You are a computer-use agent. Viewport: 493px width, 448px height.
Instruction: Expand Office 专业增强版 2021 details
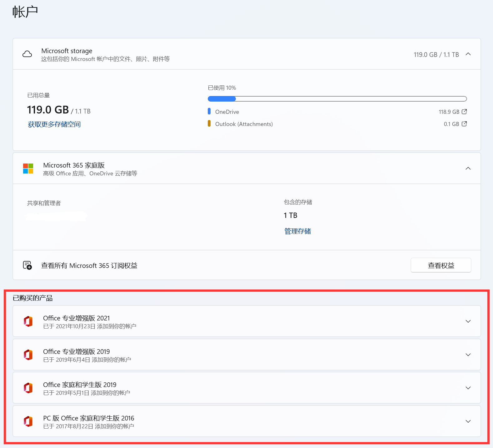pos(468,321)
